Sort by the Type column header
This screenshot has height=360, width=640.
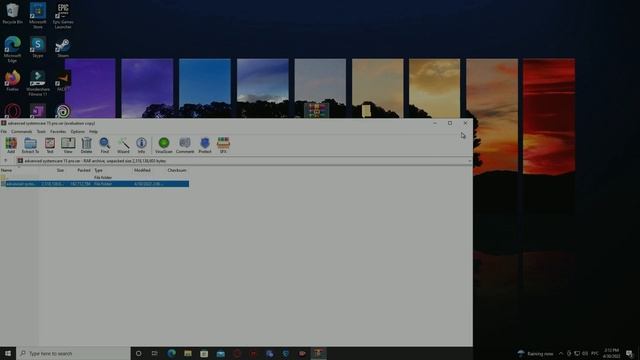coord(99,170)
